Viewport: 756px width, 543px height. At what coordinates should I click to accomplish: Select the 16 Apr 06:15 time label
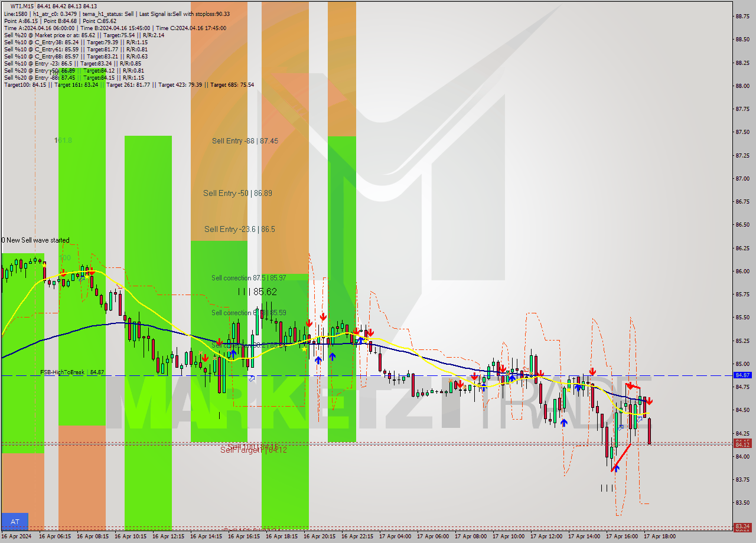tap(55, 537)
